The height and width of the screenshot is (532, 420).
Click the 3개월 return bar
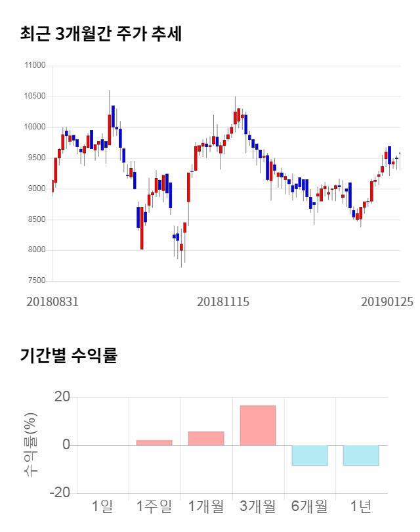pos(258,426)
